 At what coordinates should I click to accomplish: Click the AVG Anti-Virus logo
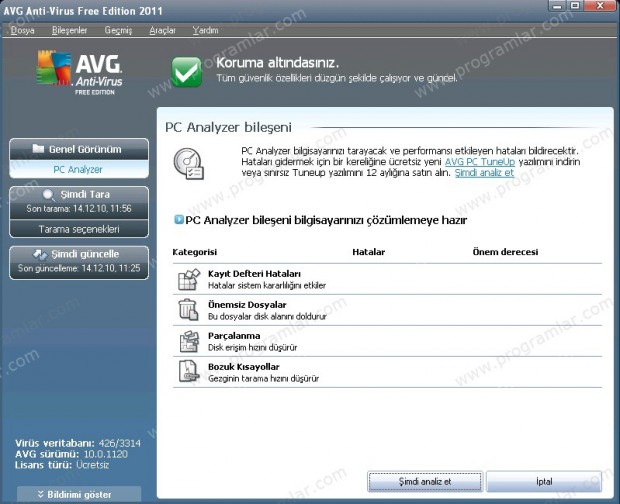click(79, 72)
